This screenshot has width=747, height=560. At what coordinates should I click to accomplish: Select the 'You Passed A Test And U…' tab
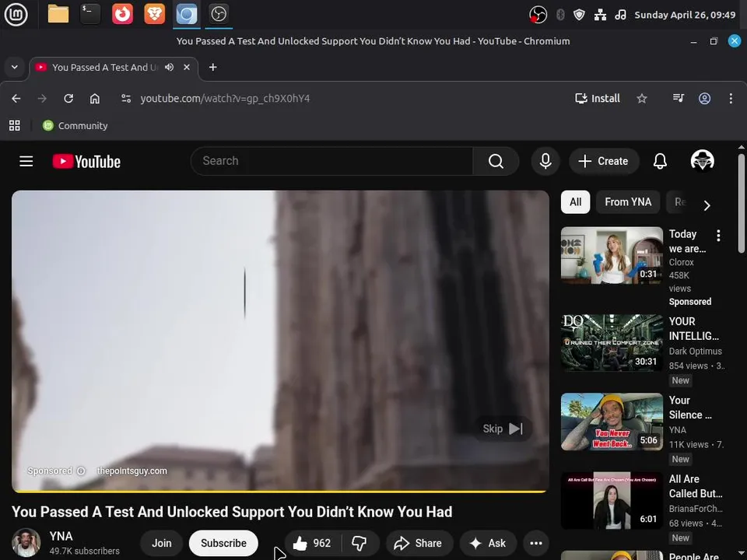click(x=105, y=67)
